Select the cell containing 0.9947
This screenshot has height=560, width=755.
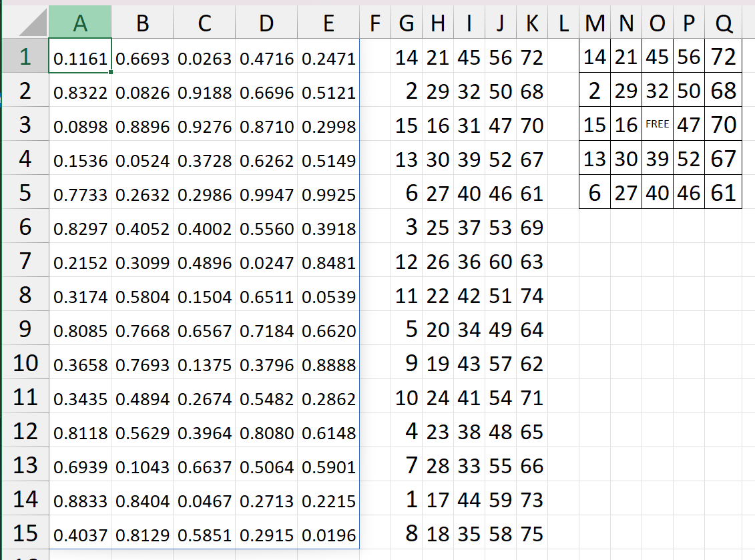click(266, 193)
